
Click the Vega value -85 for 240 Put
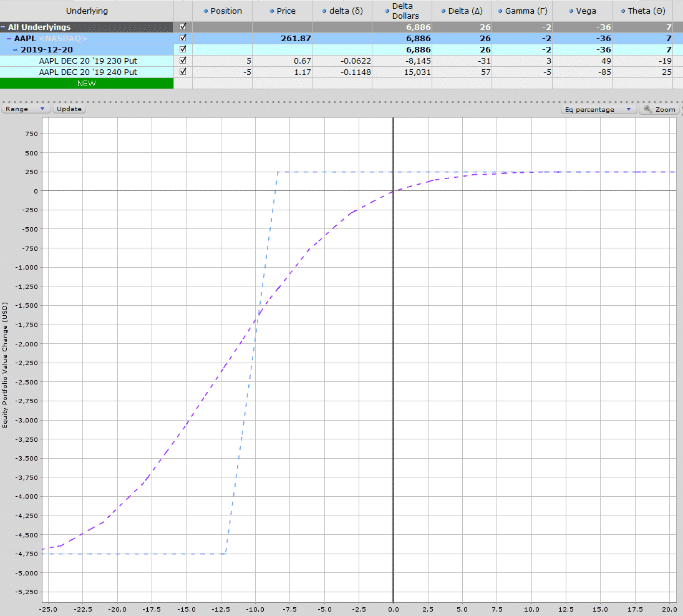(x=604, y=72)
